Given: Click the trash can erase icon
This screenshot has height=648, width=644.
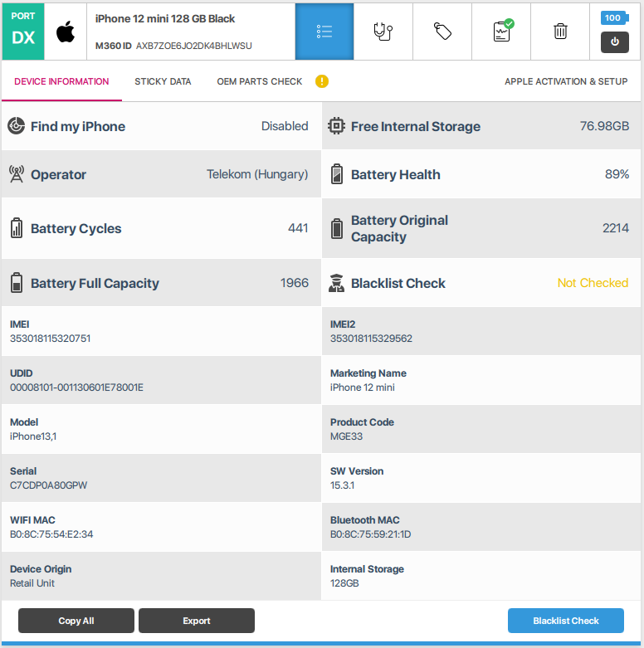Looking at the screenshot, I should coord(560,32).
